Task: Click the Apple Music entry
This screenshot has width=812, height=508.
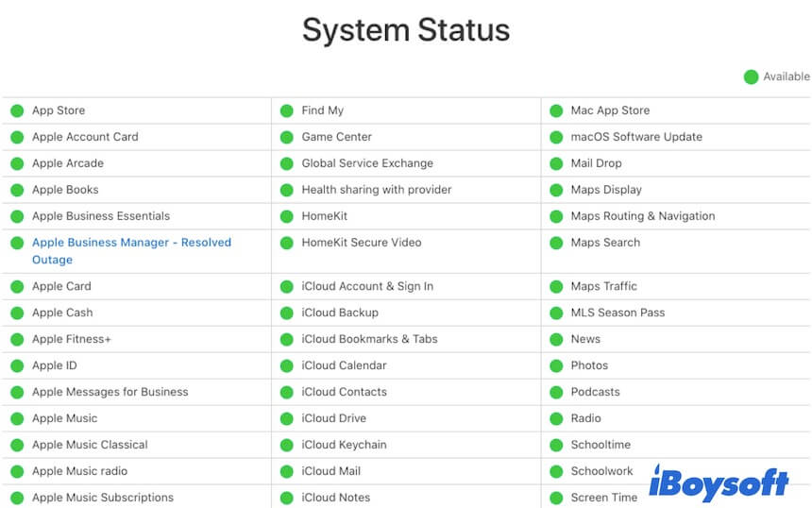Action: pos(65,418)
